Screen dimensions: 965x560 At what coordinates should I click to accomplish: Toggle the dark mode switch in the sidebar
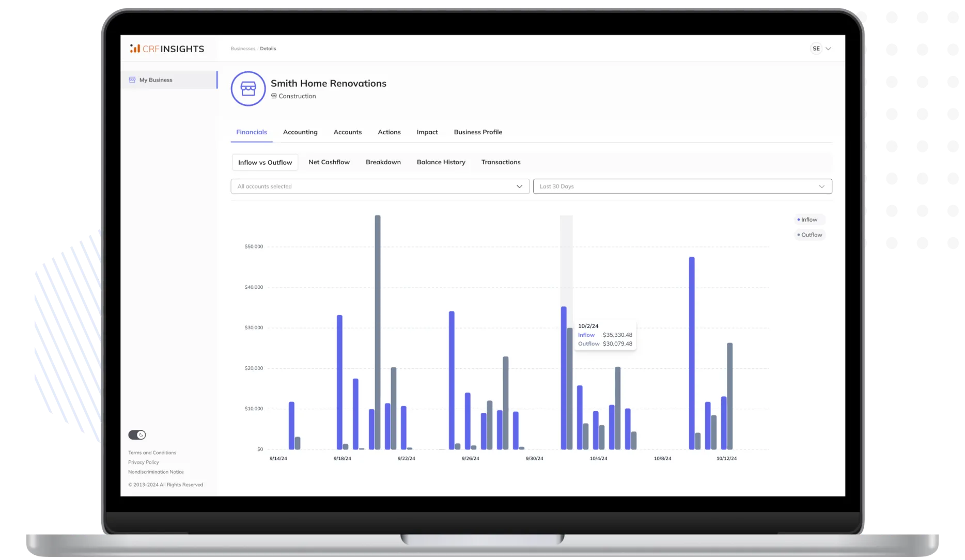pos(136,434)
